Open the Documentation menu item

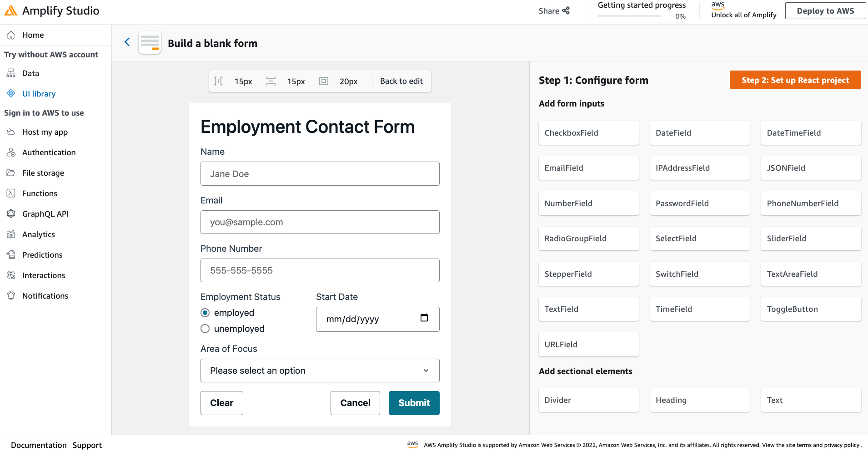38,445
